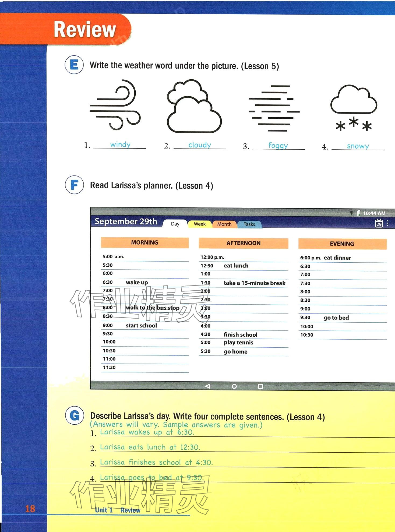
Task: Click the EVENING column header
Action: pyautogui.click(x=342, y=244)
